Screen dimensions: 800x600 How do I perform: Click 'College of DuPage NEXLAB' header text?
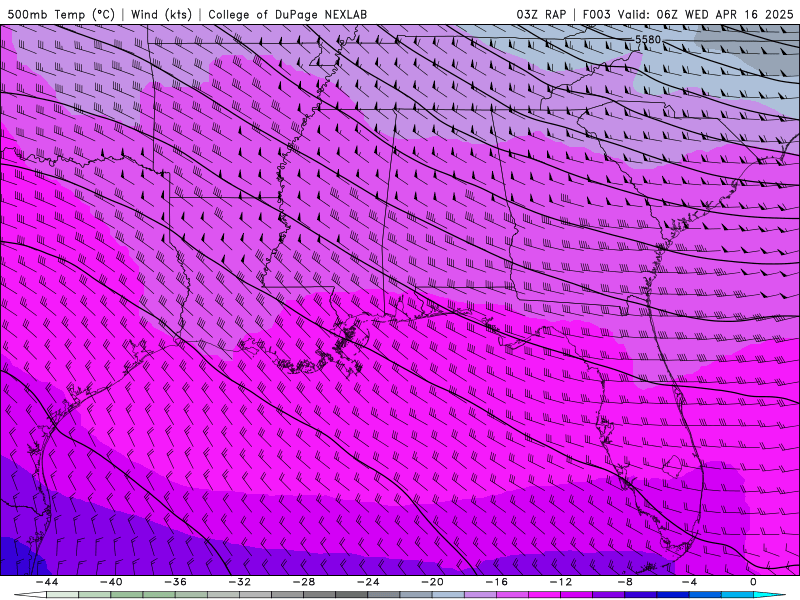[x=287, y=14]
